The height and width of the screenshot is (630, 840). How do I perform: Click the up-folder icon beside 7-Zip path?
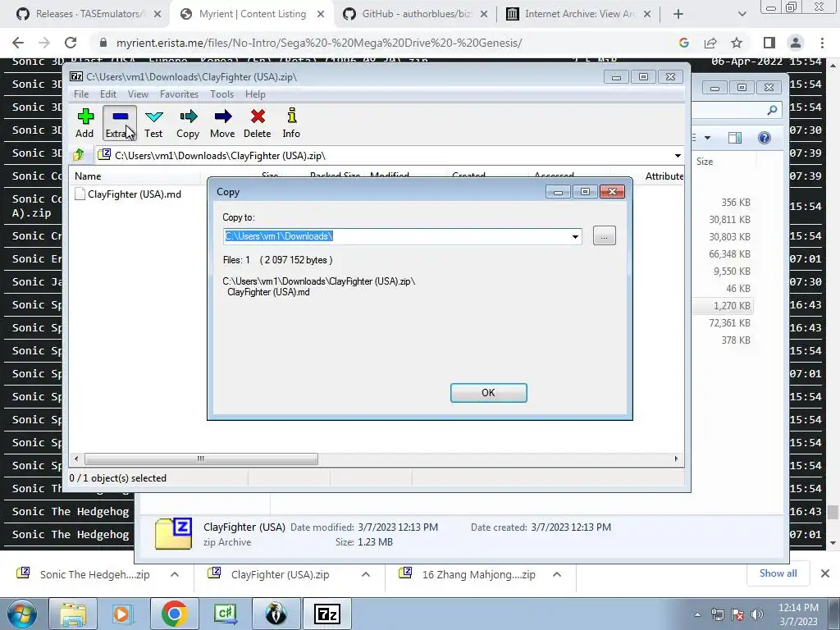tap(79, 155)
